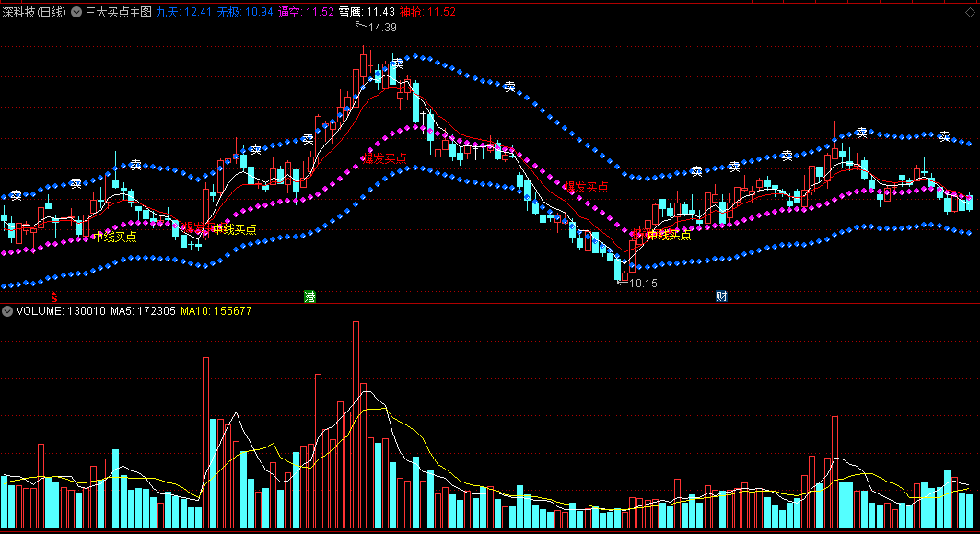980x534 pixels.
Task: Click the blue 财 marker icon
Action: click(721, 296)
